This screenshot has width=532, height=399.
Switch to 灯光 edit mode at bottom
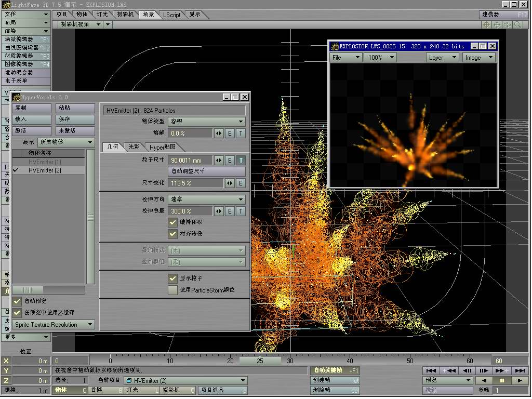(x=142, y=391)
